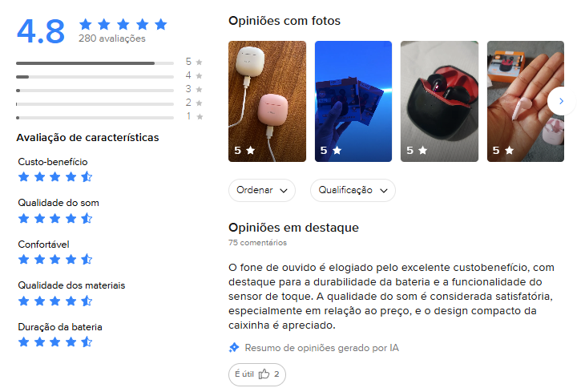Open the black and red earbud case photo
581x392 pixels.
[x=439, y=101]
